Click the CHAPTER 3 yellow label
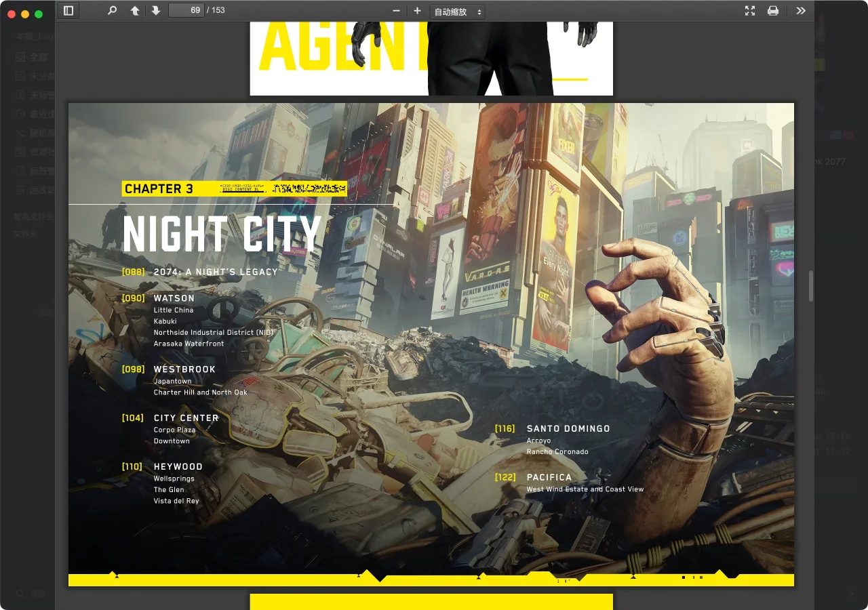 pos(159,189)
